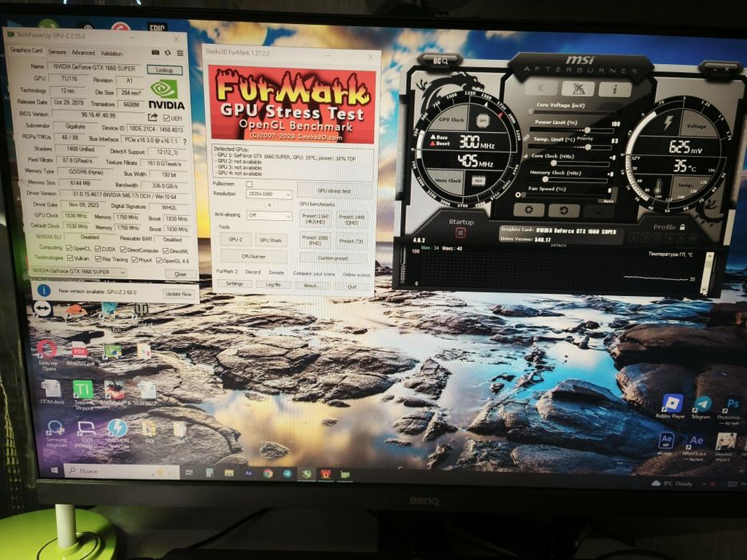Click the GPU-Z Lookup button

[164, 70]
